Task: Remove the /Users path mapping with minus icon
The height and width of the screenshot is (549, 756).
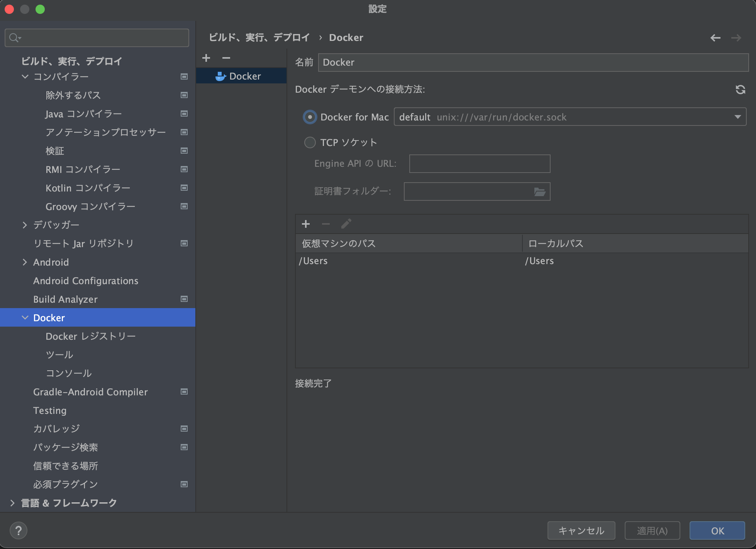Action: click(325, 224)
